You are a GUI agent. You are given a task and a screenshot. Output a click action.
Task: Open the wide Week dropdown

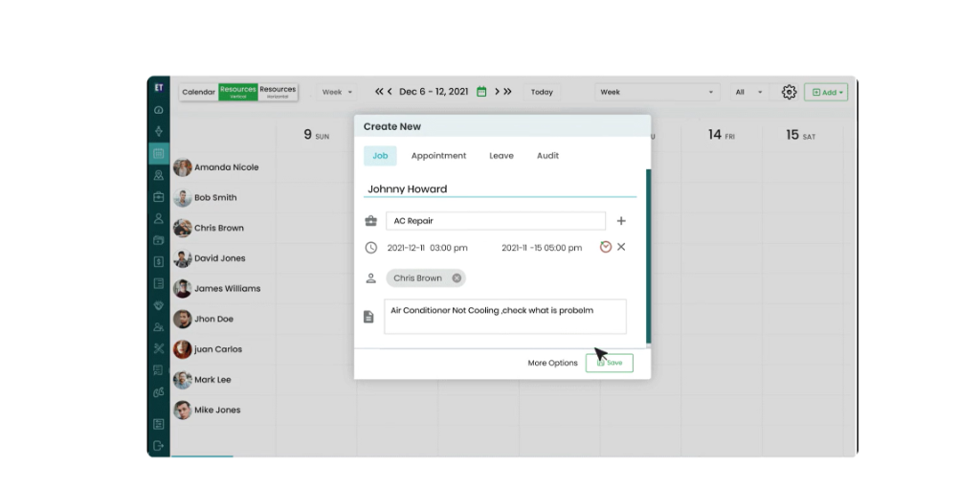coord(657,92)
